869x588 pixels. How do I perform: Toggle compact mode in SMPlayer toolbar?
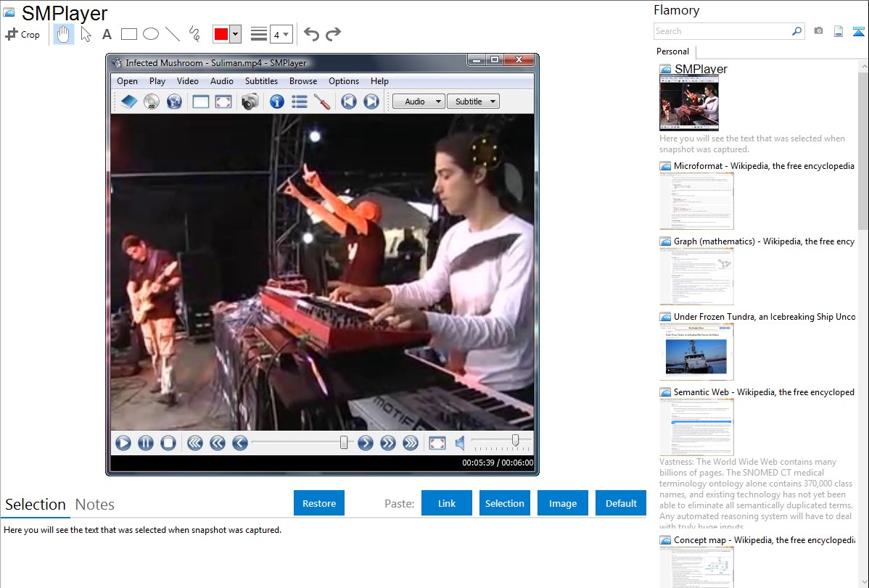(x=201, y=102)
